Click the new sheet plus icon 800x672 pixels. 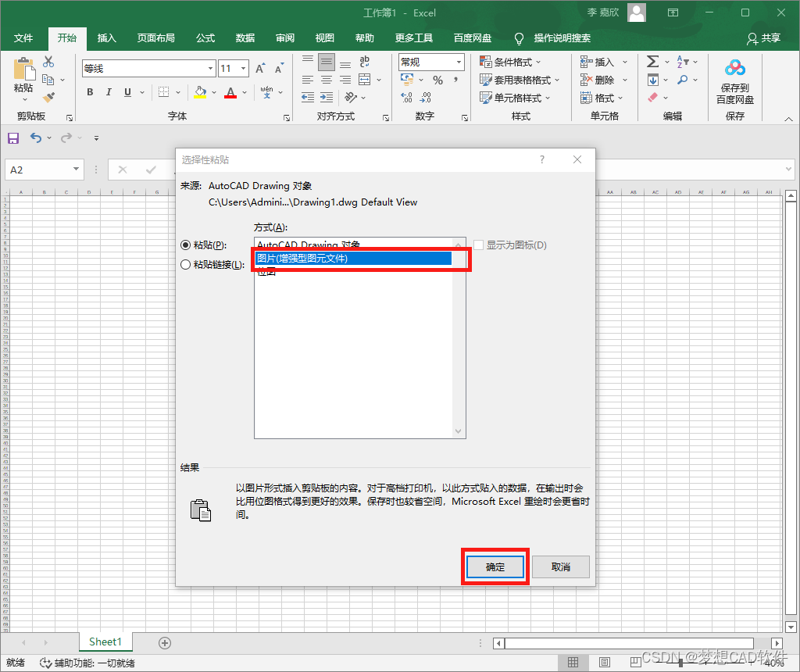pos(164,643)
